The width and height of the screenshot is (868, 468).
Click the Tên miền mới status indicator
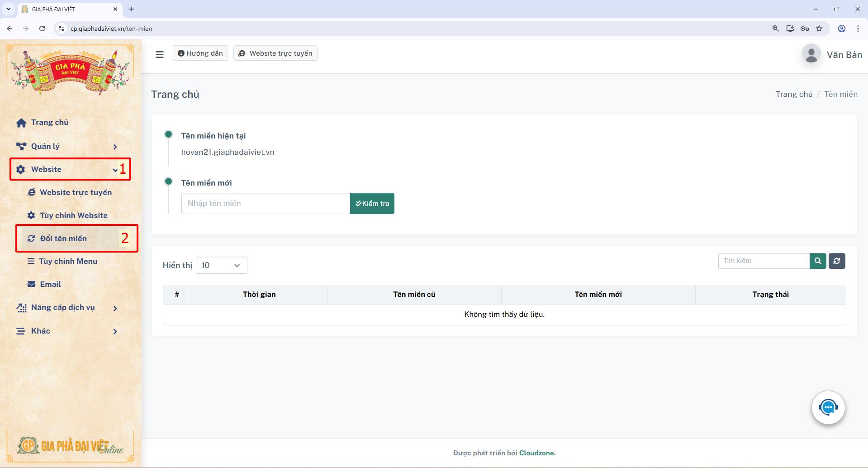coord(169,181)
